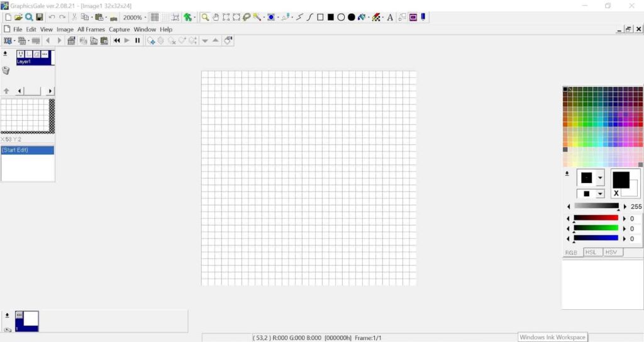Open the small pen size dropdown arrow
The width and height of the screenshot is (644, 342).
600,194
